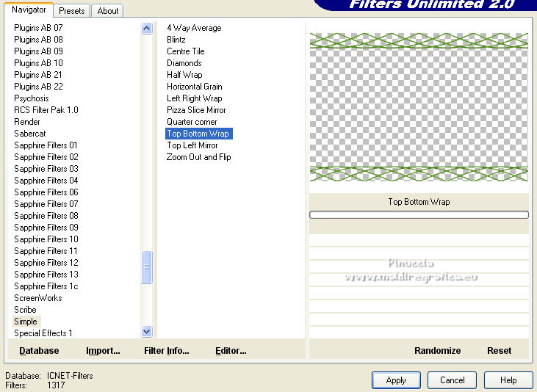Click the empty slider bar under Top Bottom Wrap

[419, 214]
